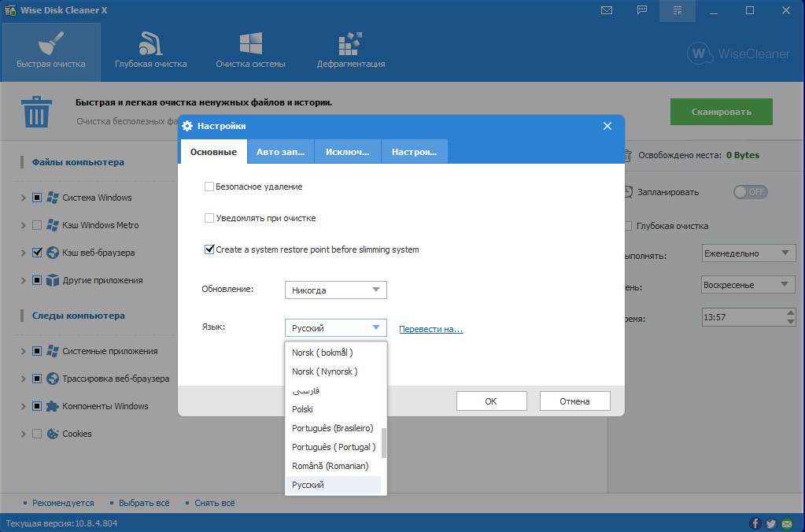Viewport: 805px width, 532px height.
Task: Toggle the Другие приложения checkbox
Action: point(37,280)
